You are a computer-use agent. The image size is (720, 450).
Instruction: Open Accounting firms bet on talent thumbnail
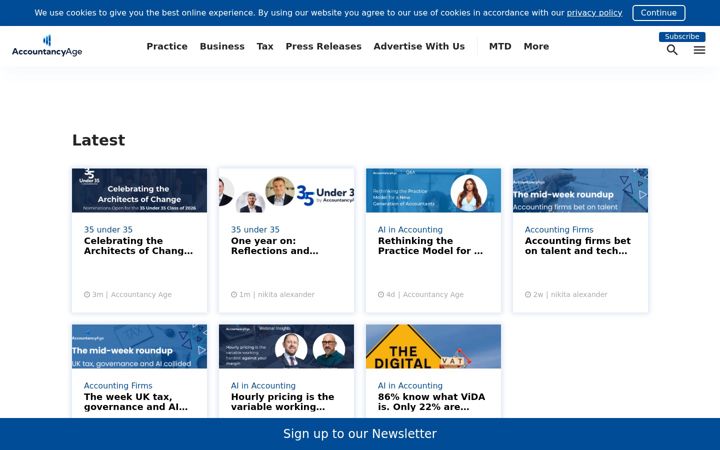click(580, 190)
